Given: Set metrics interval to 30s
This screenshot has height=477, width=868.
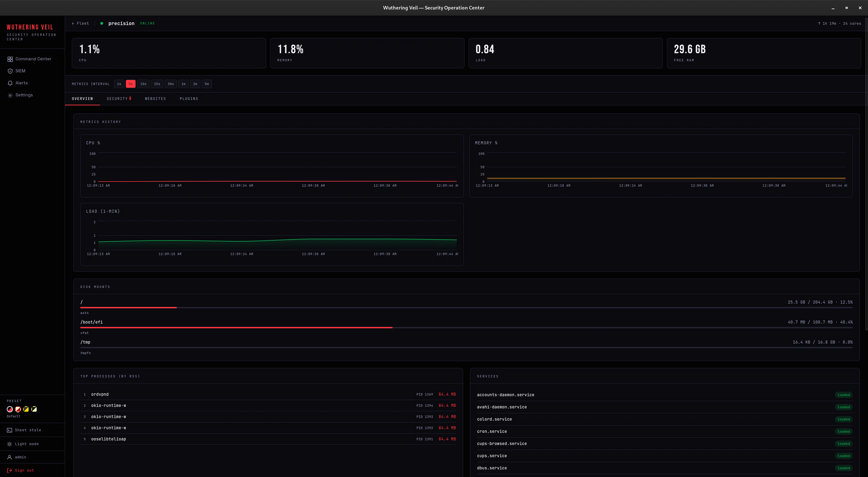Looking at the screenshot, I should tap(171, 84).
